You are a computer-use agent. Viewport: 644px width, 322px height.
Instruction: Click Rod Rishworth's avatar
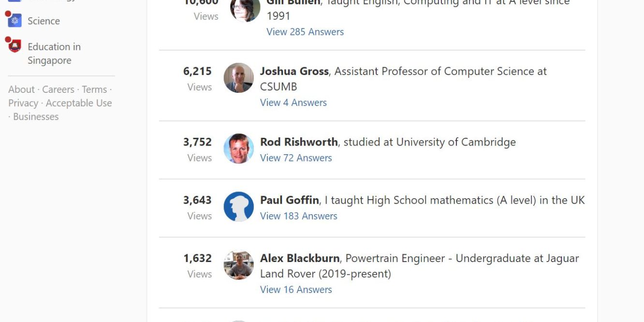[x=238, y=148]
